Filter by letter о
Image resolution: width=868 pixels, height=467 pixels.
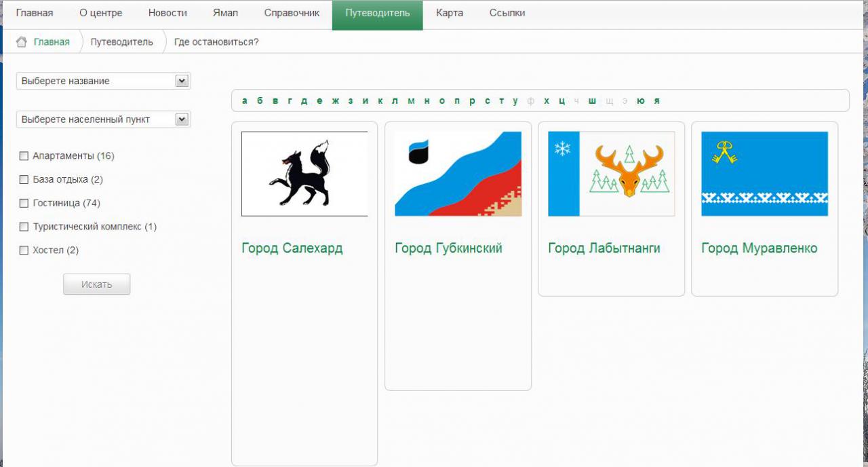pyautogui.click(x=442, y=101)
